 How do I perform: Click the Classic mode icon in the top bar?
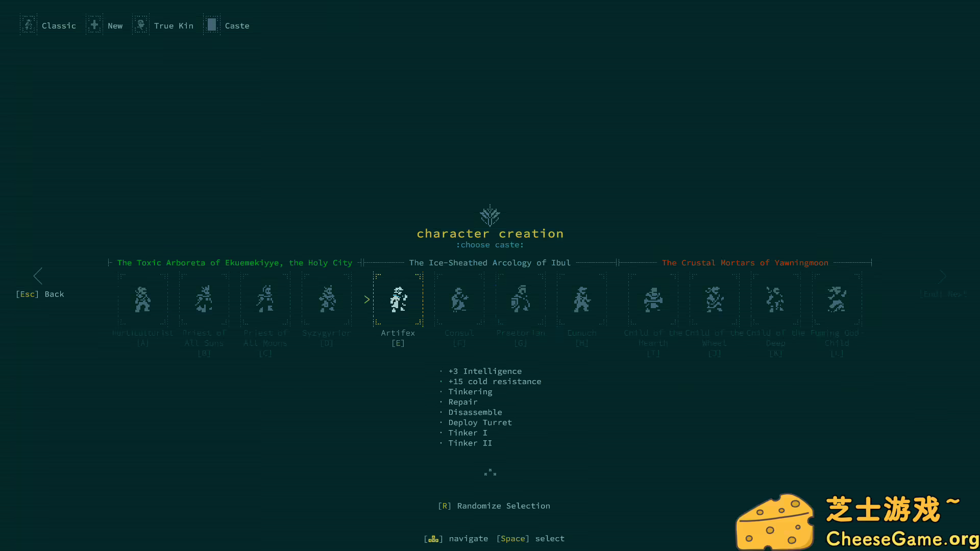(x=29, y=24)
